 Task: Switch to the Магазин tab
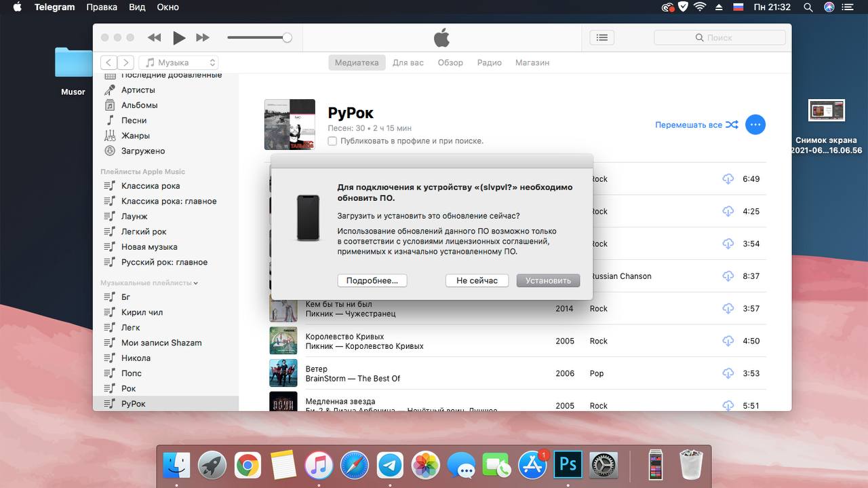coord(532,62)
